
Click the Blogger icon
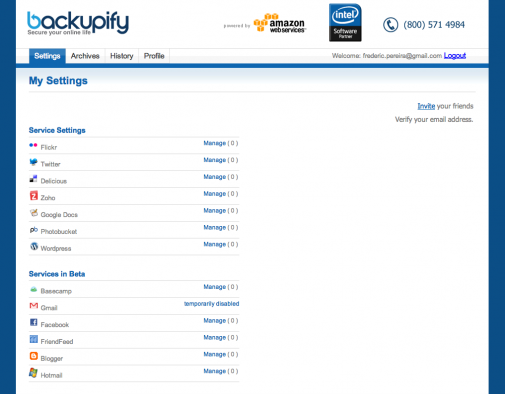tap(34, 356)
